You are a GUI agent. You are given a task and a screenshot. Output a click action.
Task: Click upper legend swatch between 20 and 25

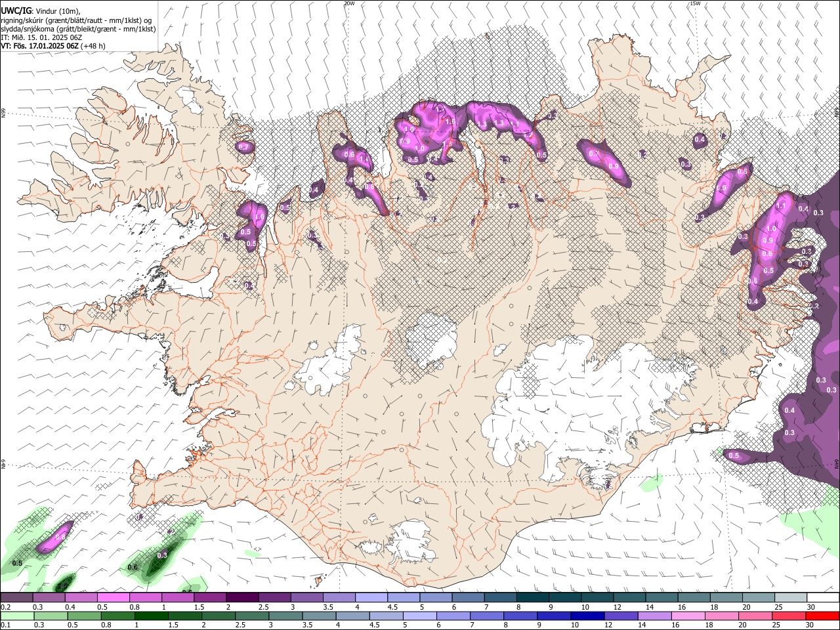(757, 598)
